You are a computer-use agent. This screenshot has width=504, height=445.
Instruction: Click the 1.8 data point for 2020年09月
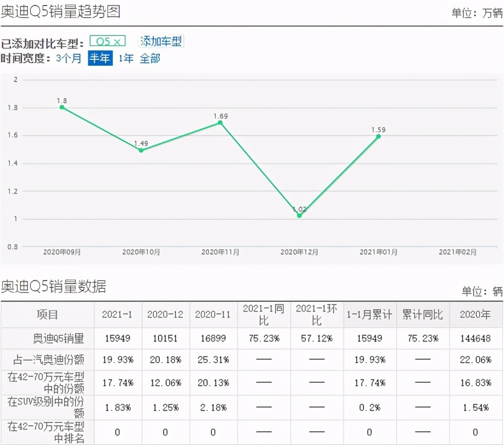pyautogui.click(x=62, y=107)
